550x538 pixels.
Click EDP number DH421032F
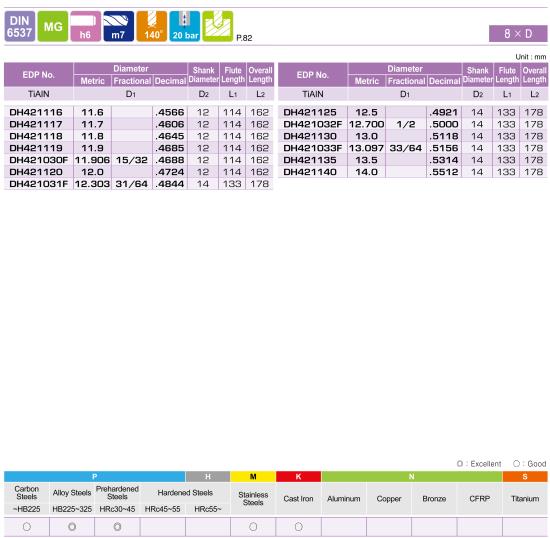click(x=313, y=124)
